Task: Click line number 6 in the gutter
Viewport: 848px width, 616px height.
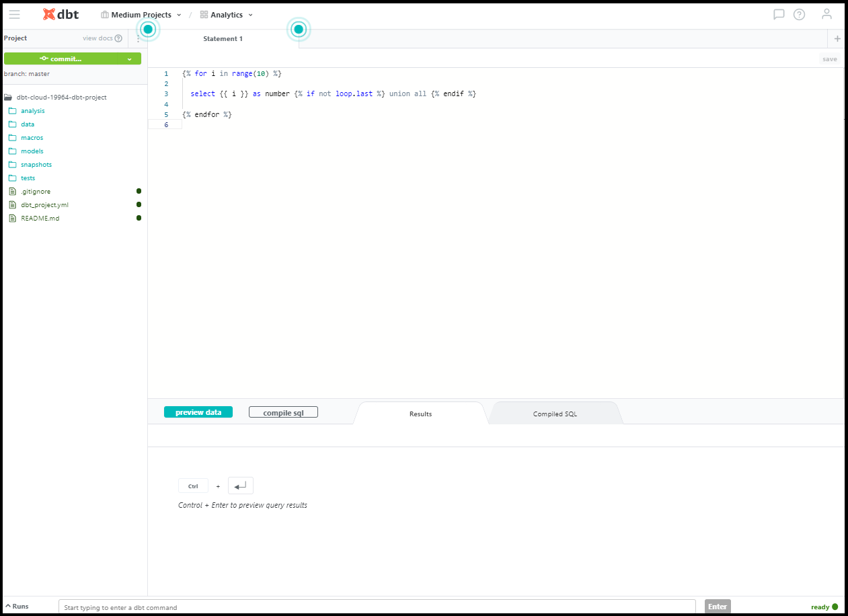Action: [165, 125]
